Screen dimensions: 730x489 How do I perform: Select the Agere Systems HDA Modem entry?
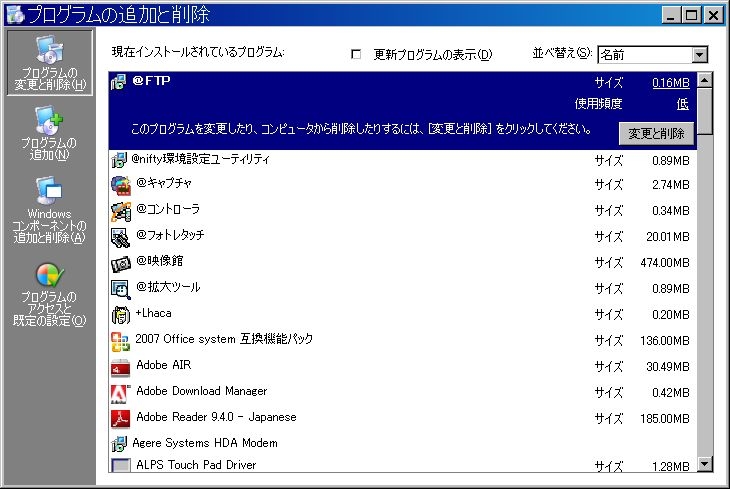pyautogui.click(x=403, y=443)
